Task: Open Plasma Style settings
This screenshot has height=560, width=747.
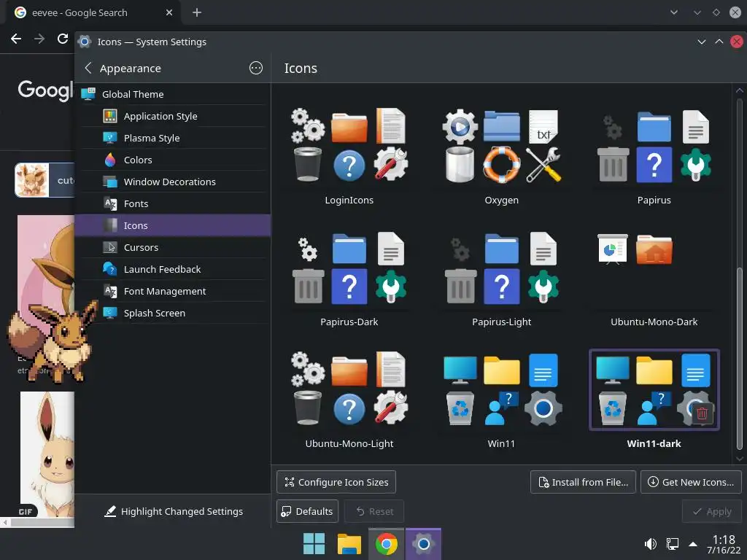Action: coord(172,138)
